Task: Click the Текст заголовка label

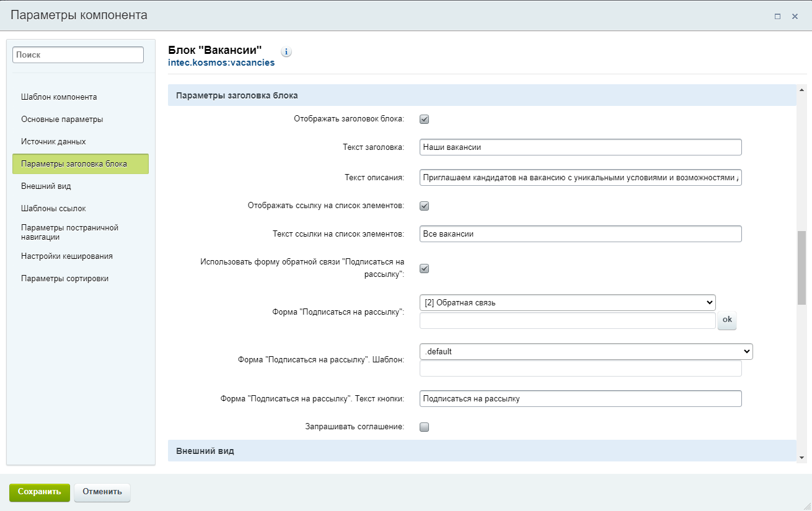Action: 373,147
